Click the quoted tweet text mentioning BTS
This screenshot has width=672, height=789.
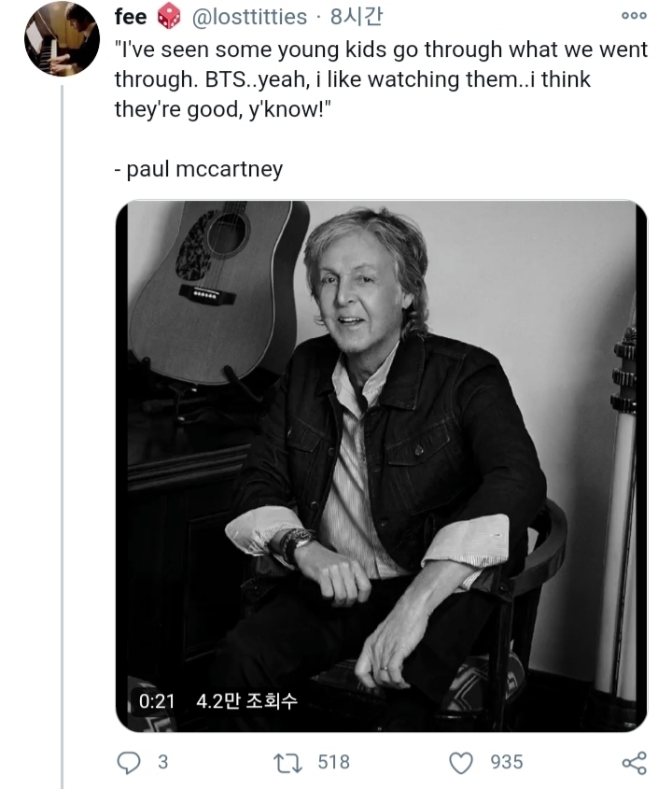click(x=373, y=79)
